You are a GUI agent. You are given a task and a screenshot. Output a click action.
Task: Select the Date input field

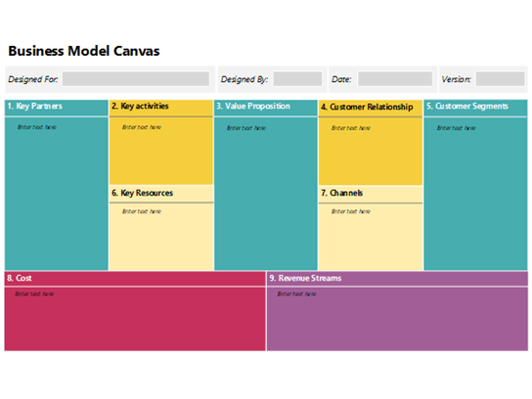pos(395,78)
